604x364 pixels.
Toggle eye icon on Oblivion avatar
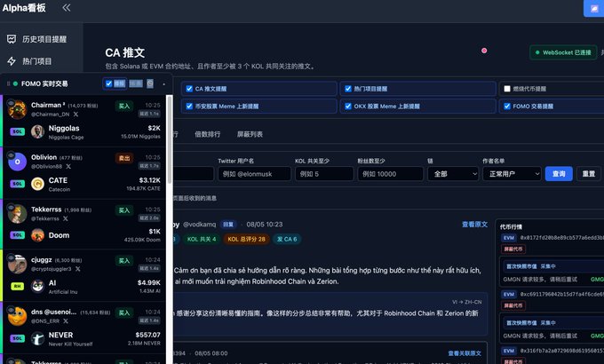11,155
